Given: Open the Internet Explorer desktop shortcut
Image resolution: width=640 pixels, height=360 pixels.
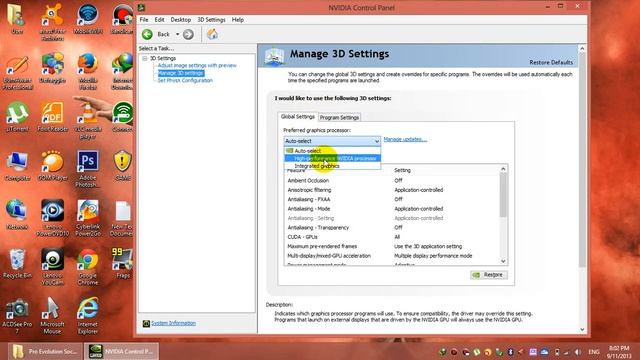Looking at the screenshot, I should [x=87, y=316].
